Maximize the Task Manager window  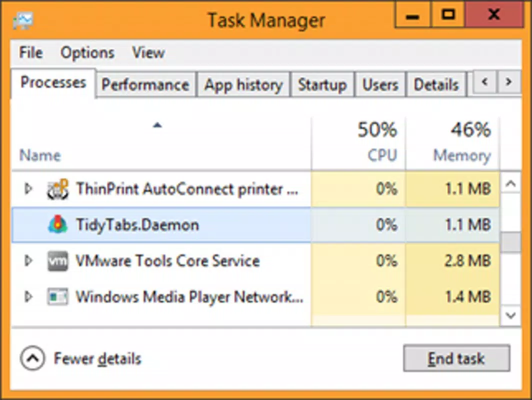click(448, 14)
